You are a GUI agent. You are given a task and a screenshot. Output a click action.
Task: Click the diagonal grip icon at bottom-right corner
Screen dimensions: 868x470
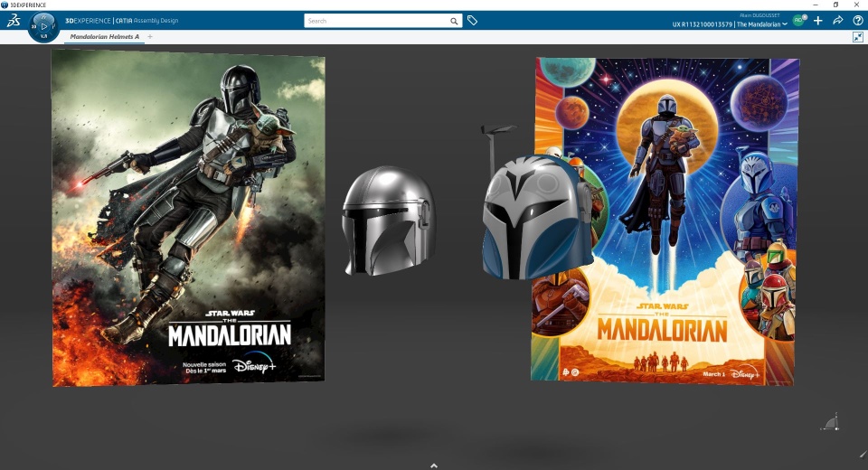click(863, 455)
